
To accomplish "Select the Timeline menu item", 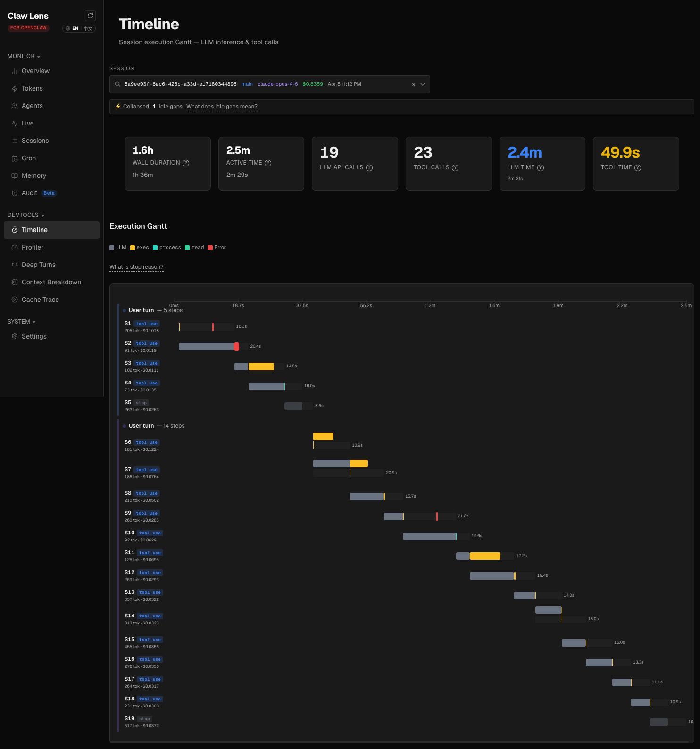I will (51, 230).
